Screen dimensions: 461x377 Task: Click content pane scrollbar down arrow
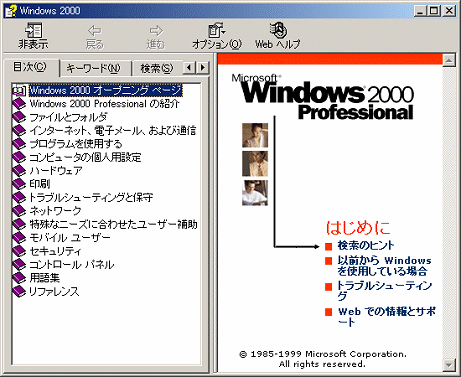point(448,365)
